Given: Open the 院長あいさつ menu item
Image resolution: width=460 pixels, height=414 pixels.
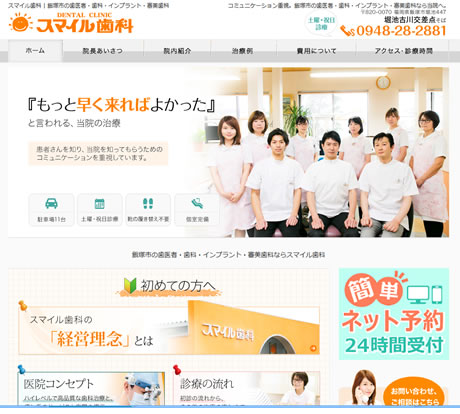Looking at the screenshot, I should (x=103, y=51).
